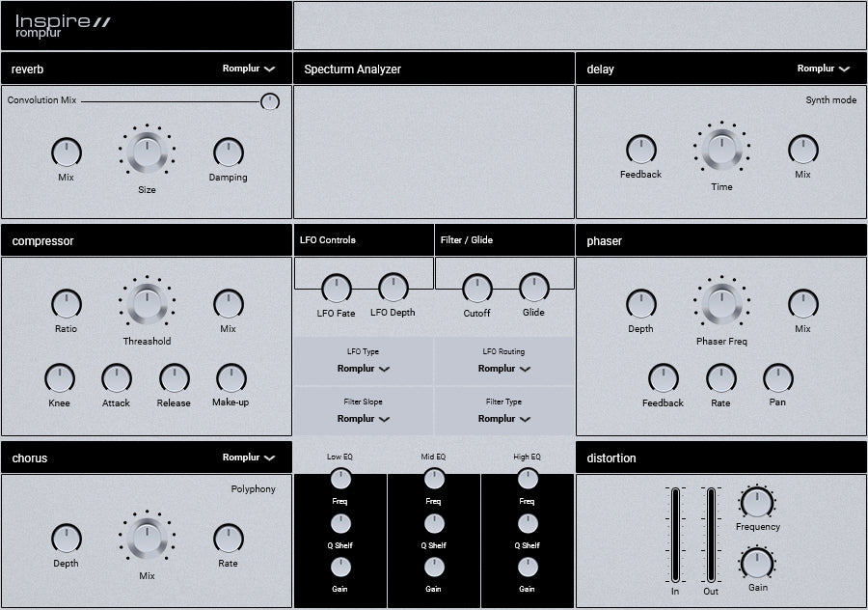868x610 pixels.
Task: Open the Filter Slope dropdown
Action: point(364,419)
